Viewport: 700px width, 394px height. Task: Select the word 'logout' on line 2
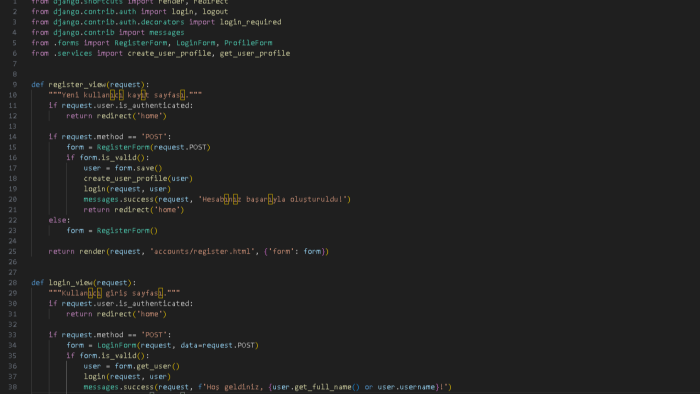click(x=215, y=12)
